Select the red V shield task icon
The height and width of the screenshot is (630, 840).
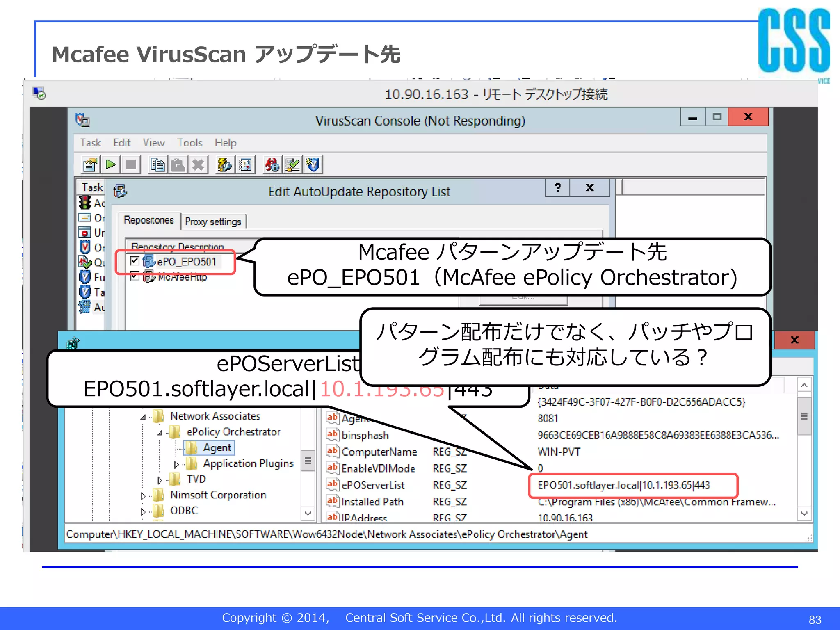[85, 247]
